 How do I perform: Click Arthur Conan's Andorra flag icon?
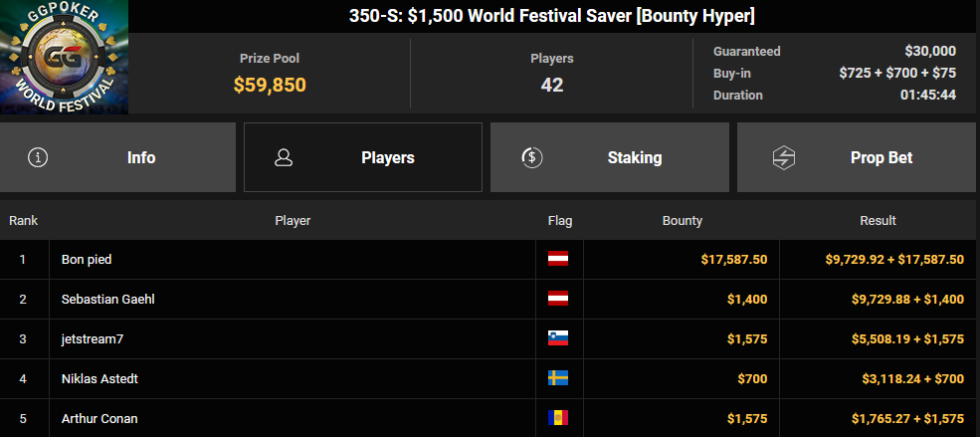coord(558,418)
